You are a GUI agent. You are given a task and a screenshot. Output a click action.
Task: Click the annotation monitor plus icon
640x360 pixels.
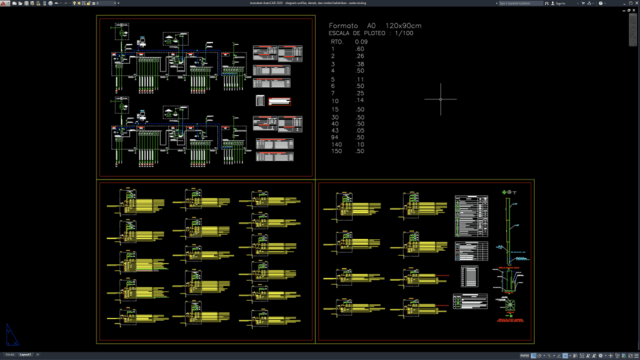(611, 356)
